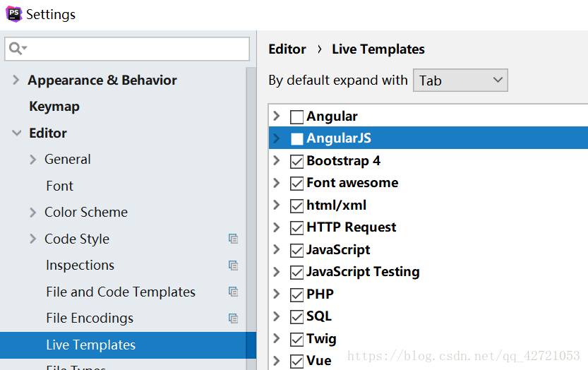
Task: Click the project-level icon beside File Encodings
Action: pos(233,318)
